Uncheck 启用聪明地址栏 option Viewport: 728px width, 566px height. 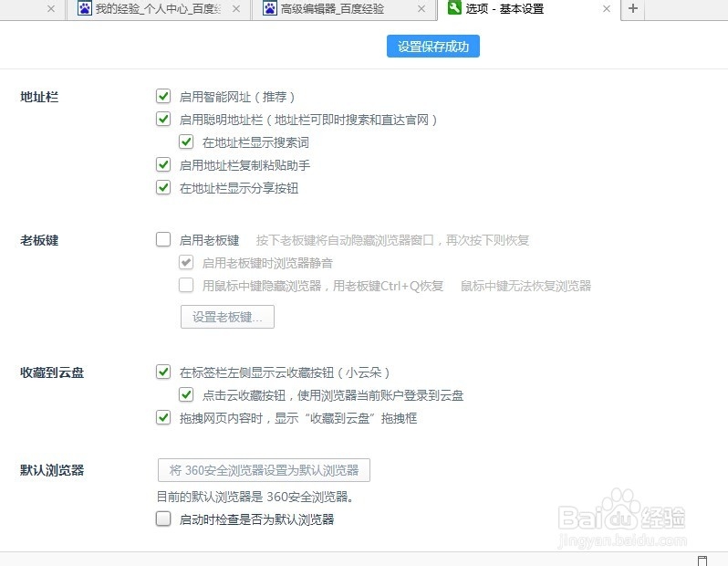tap(163, 119)
